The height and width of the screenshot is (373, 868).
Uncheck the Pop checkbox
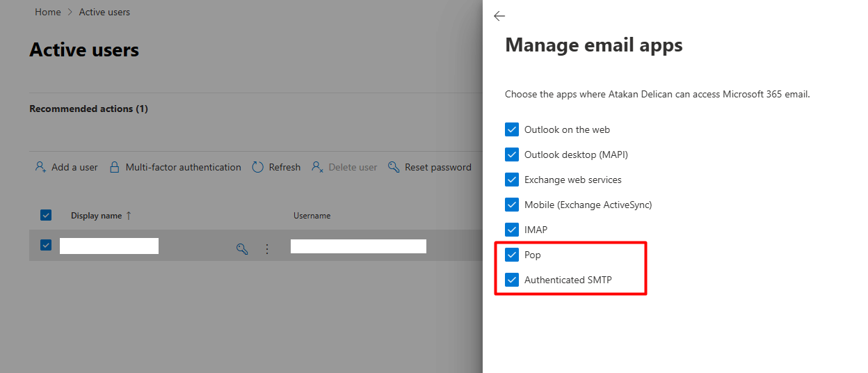coord(512,255)
